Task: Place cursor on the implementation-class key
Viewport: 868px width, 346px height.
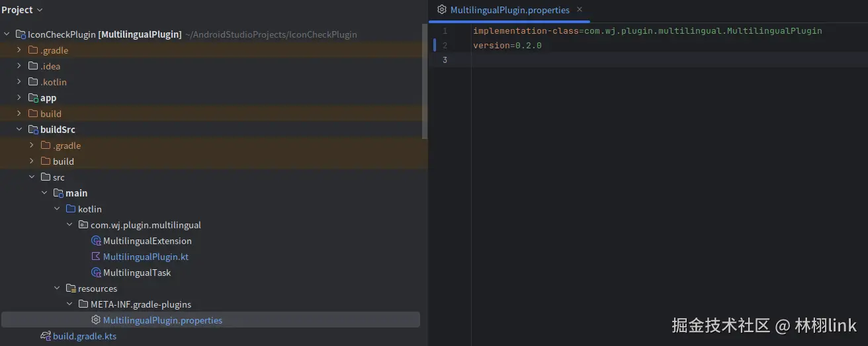Action: pyautogui.click(x=526, y=31)
